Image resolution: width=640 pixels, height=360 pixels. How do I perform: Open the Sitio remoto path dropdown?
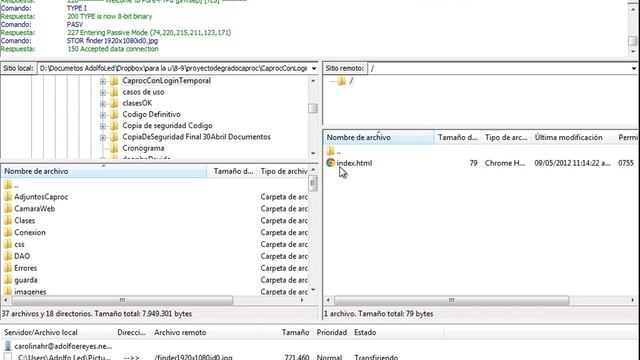click(633, 68)
